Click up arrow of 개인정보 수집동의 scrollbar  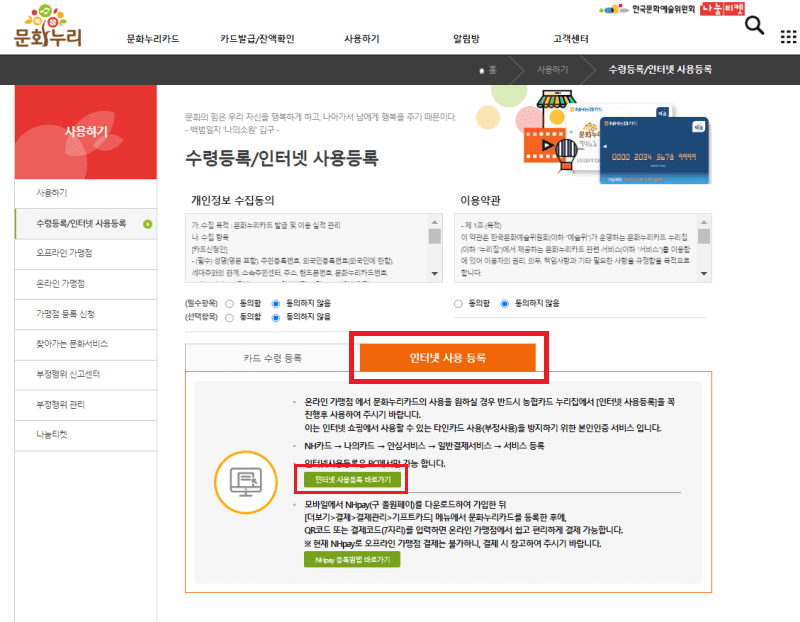tap(434, 222)
